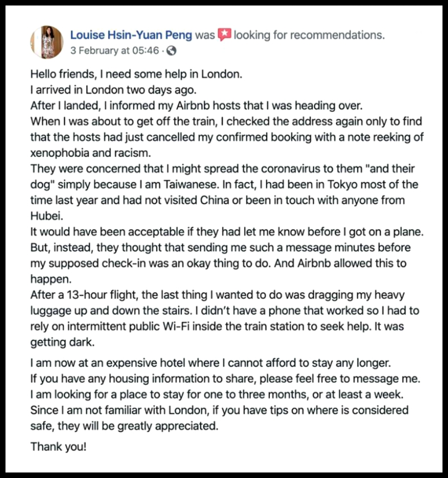This screenshot has width=448, height=478.
Task: Click the 'safe, they will be greatly appreciated' line
Action: tap(124, 426)
